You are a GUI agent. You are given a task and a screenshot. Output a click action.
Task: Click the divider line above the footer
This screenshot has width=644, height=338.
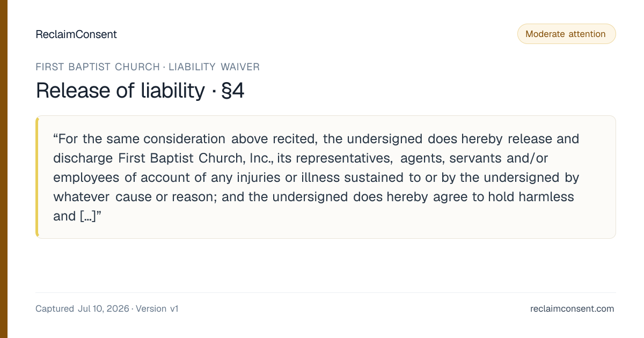pos(325,292)
